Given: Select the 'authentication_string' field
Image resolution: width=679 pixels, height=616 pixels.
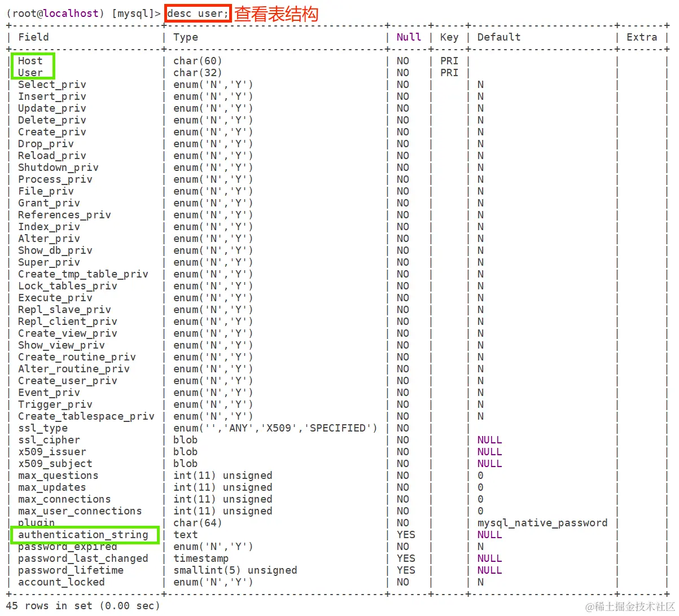Looking at the screenshot, I should (83, 535).
